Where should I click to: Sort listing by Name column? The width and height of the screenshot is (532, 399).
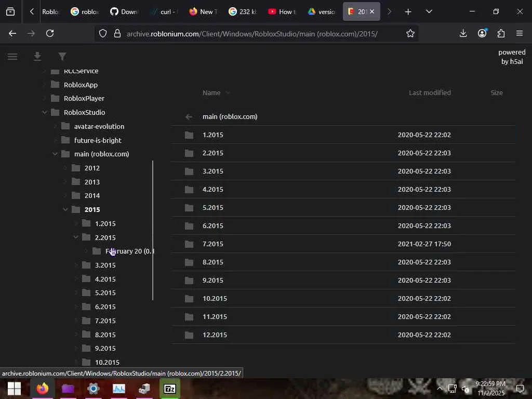coord(211,92)
